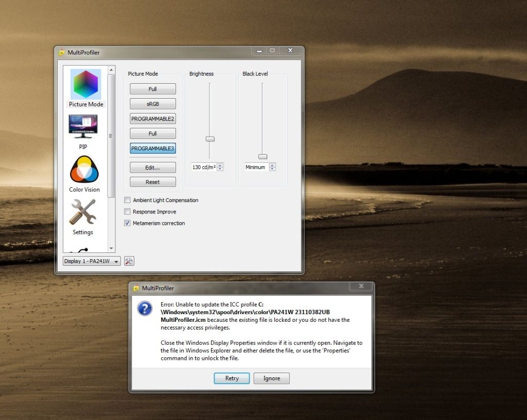This screenshot has width=527, height=420.
Task: Click the error dialog title bar icon
Action: (x=136, y=288)
